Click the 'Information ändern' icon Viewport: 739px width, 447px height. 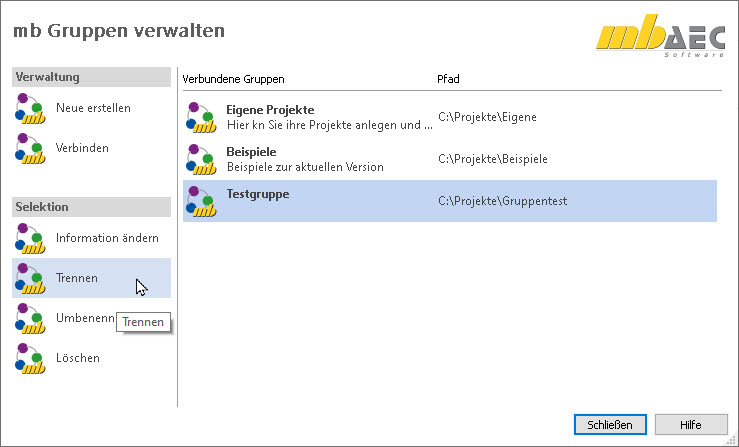coord(30,238)
